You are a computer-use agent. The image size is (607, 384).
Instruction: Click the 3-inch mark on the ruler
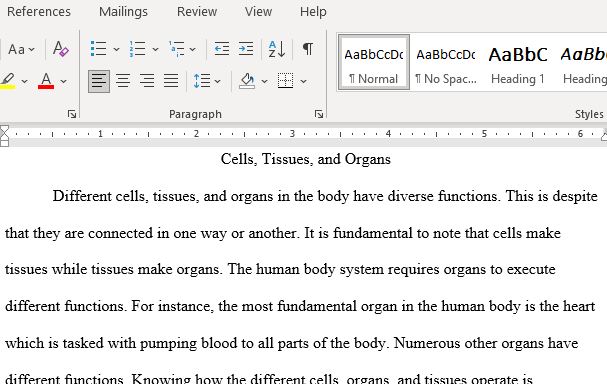point(292,134)
